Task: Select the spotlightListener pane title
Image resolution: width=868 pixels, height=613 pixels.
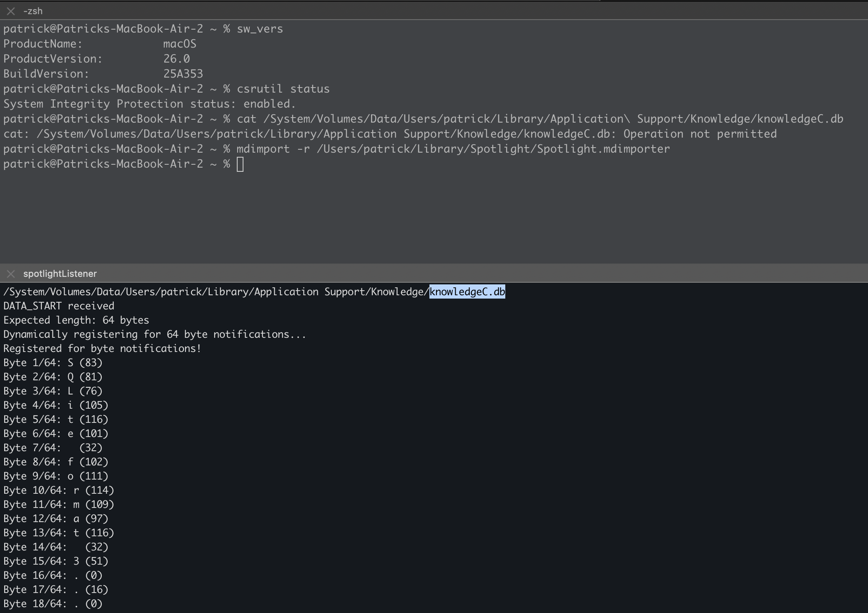Action: (60, 274)
